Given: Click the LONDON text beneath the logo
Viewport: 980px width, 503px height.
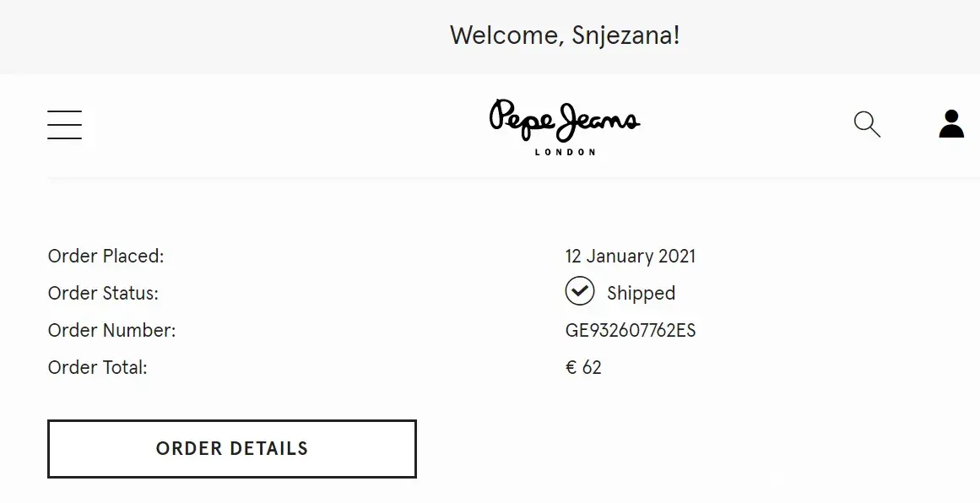Looking at the screenshot, I should (565, 153).
